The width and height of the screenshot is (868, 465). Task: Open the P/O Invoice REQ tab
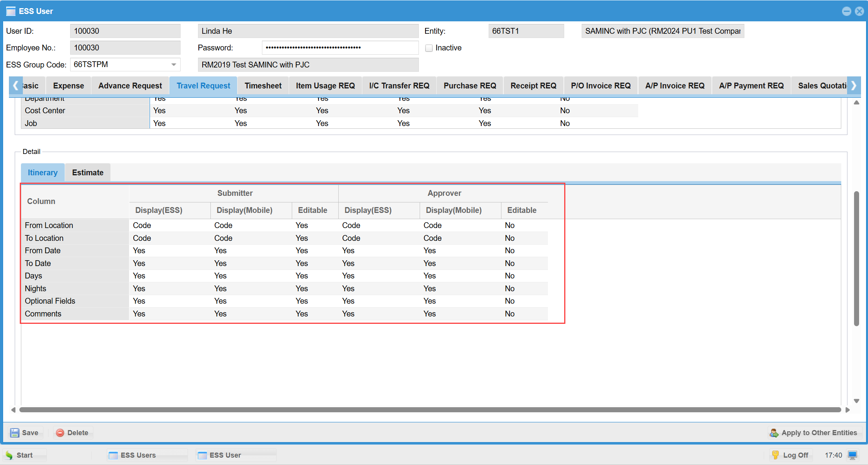601,86
